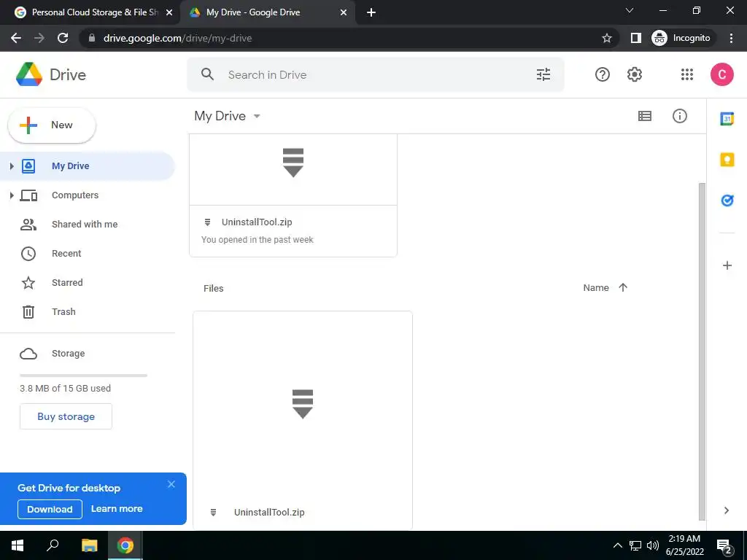View site info lock icon

tap(92, 38)
